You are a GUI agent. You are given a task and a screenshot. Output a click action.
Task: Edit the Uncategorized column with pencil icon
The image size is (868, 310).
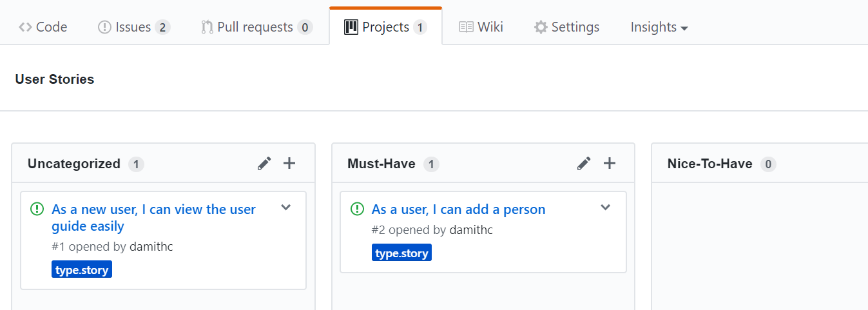[x=264, y=164]
